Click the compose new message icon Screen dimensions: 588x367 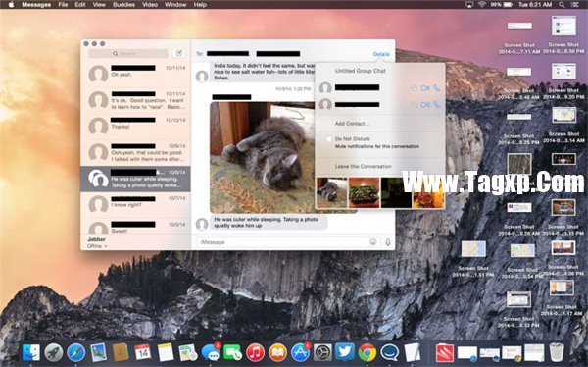pyautogui.click(x=179, y=53)
